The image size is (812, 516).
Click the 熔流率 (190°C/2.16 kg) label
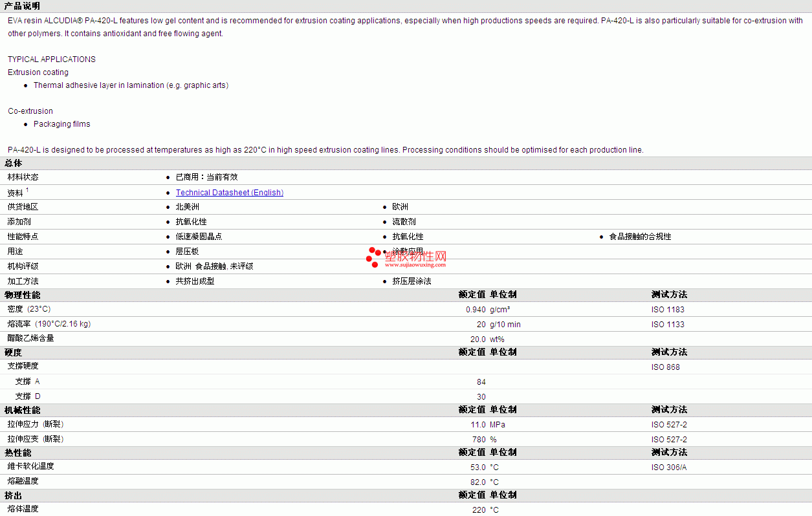49,325
